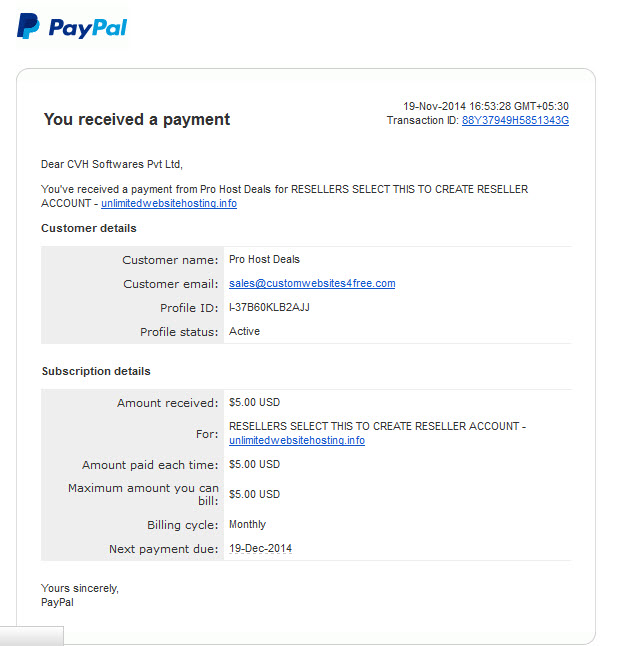
Task: Click the Profile ID value I-37B60KLB2AJJ
Action: (269, 307)
